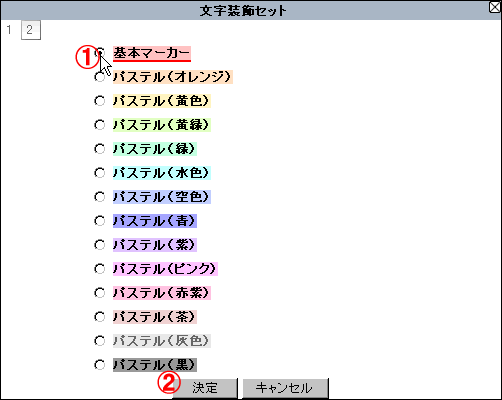Select the パステル(紫) radio button
The width and height of the screenshot is (502, 400).
tap(100, 245)
